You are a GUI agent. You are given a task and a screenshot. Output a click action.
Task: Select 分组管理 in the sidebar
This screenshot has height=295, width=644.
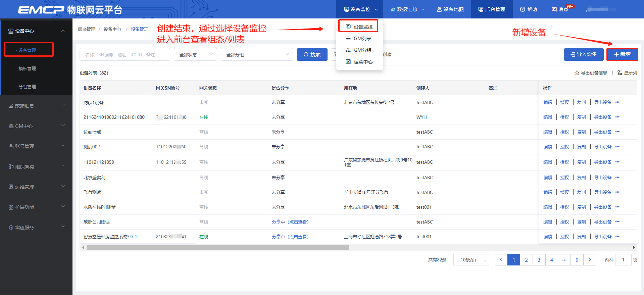point(27,87)
